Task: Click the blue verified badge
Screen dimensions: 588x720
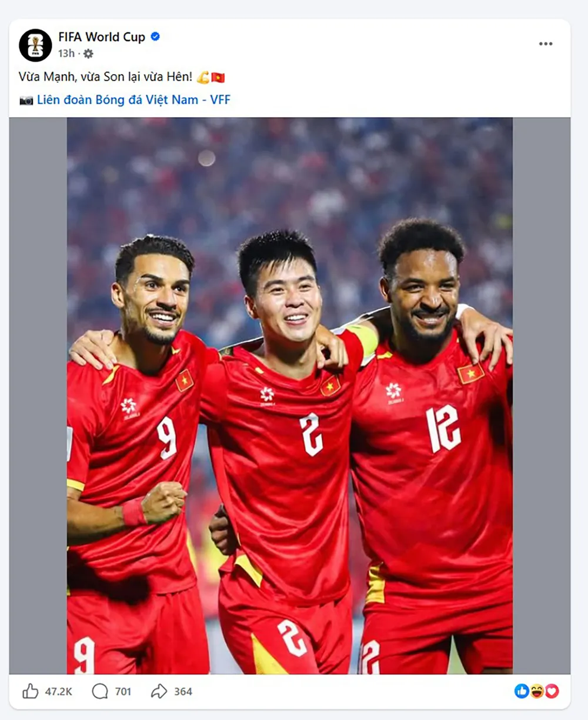Action: [x=155, y=36]
